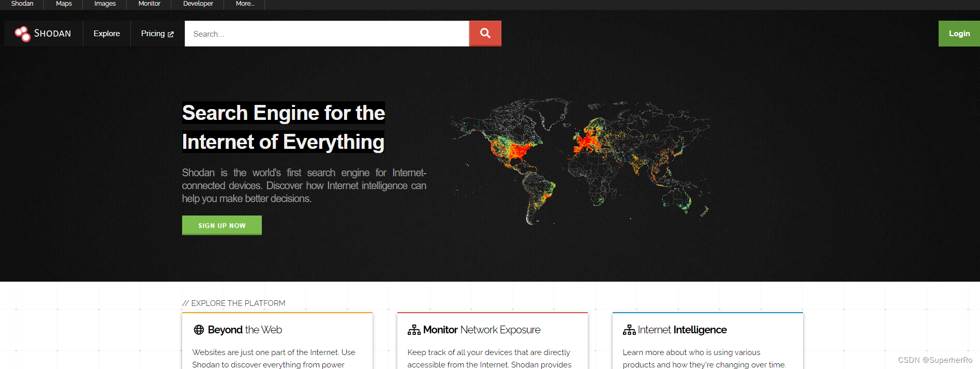Open the Shodan tab in top bar
The image size is (980, 369).
click(22, 4)
